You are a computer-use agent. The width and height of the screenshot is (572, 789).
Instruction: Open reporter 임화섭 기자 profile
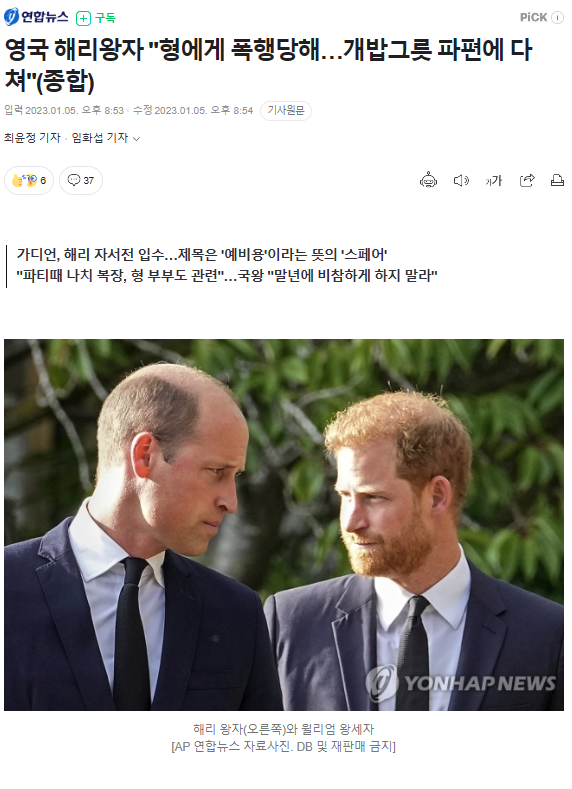click(100, 138)
